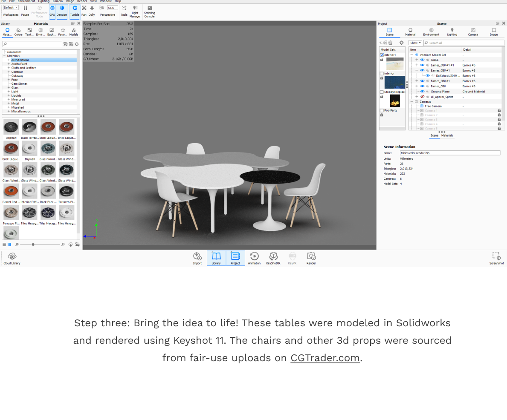507x420 pixels.
Task: Expand the Axalta Paint folder
Action: pyautogui.click(x=9, y=64)
